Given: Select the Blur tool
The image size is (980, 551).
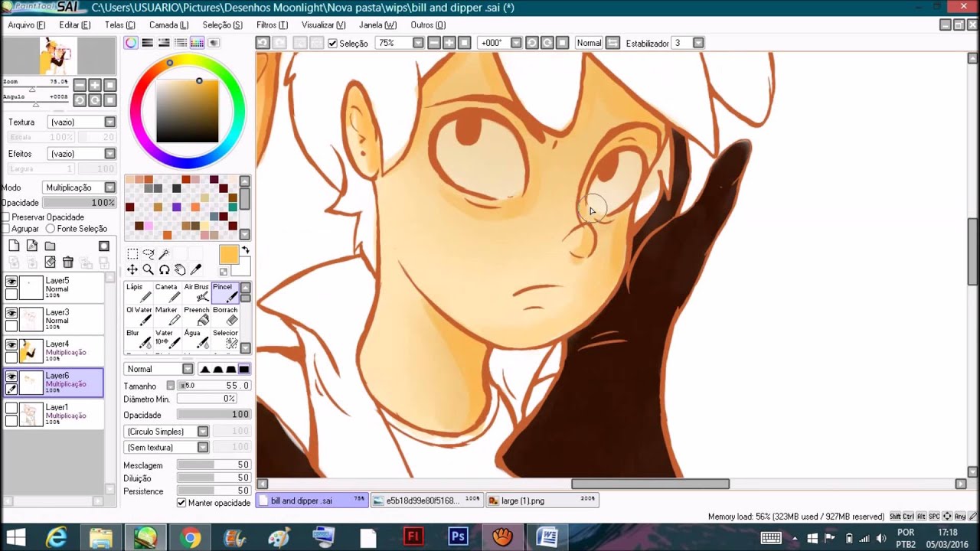Looking at the screenshot, I should coord(138,339).
